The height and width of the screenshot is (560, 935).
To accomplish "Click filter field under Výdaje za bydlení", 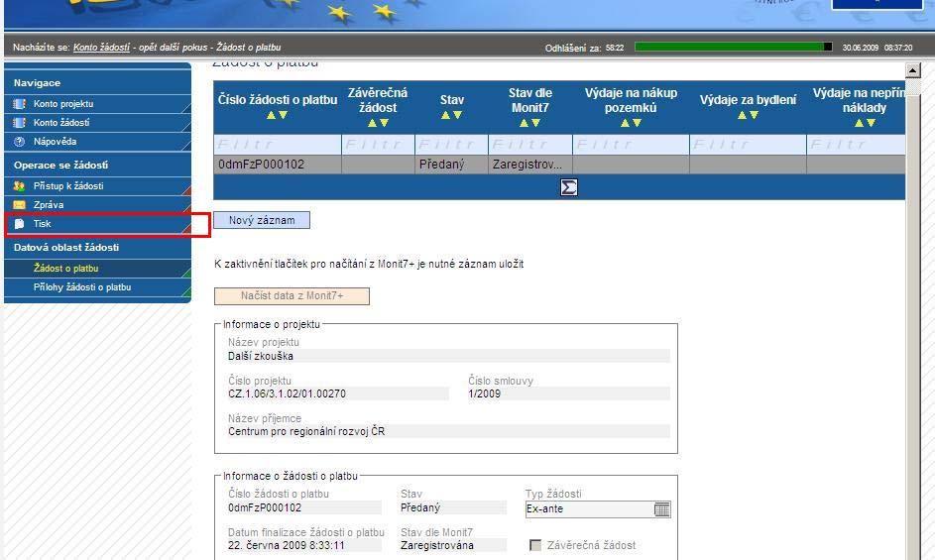I will [x=748, y=145].
